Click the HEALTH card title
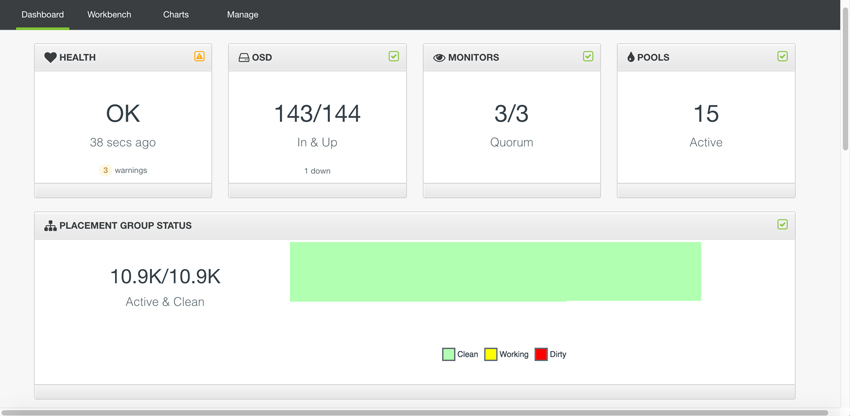850x416 pixels. click(78, 57)
